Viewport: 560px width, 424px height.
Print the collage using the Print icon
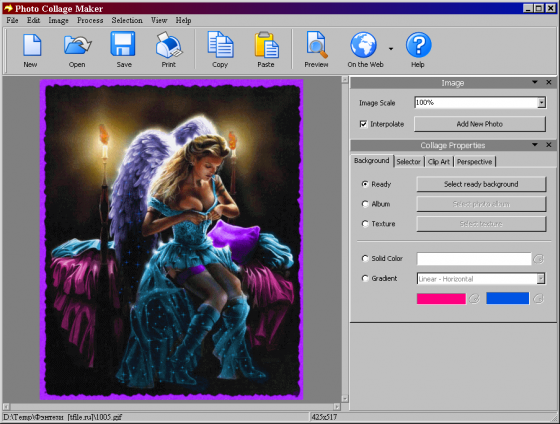pyautogui.click(x=169, y=45)
